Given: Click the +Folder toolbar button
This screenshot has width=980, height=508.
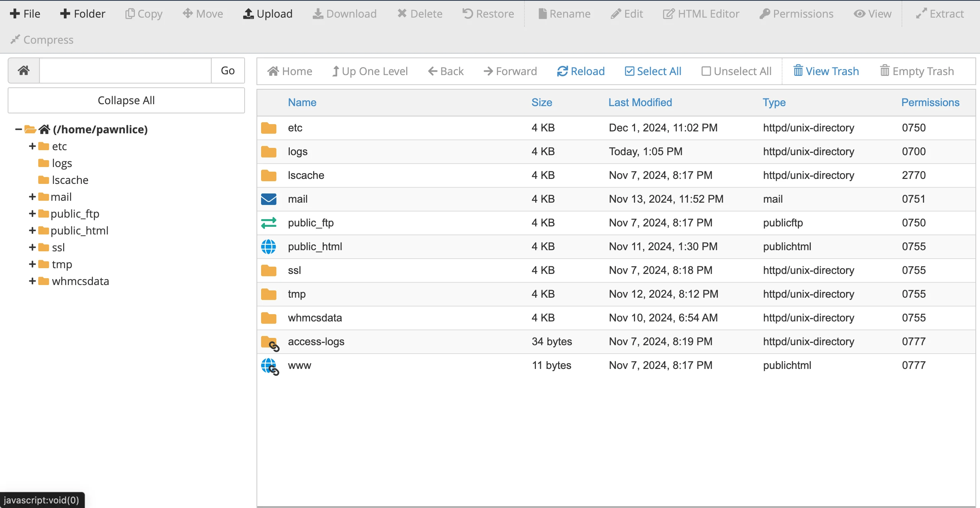Looking at the screenshot, I should click(x=82, y=14).
